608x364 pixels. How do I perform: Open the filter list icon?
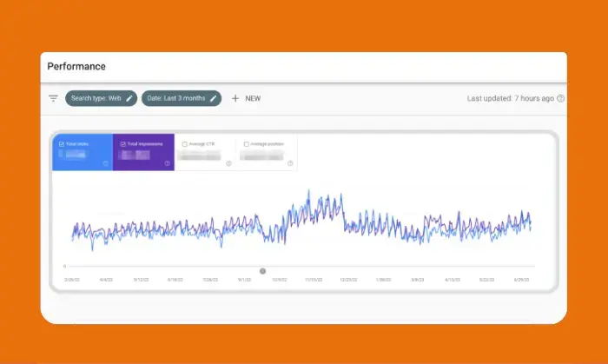[x=53, y=99]
